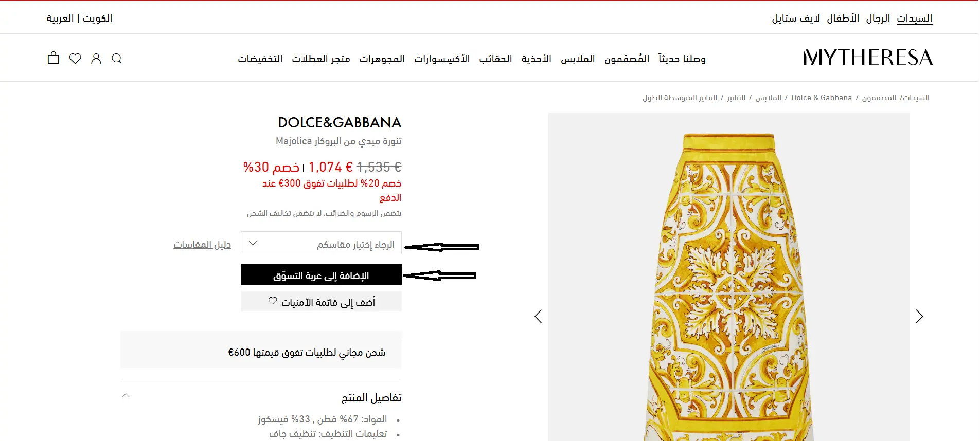Image resolution: width=980 pixels, height=441 pixels.
Task: Click the MYTHERESA logo
Action: point(868,58)
